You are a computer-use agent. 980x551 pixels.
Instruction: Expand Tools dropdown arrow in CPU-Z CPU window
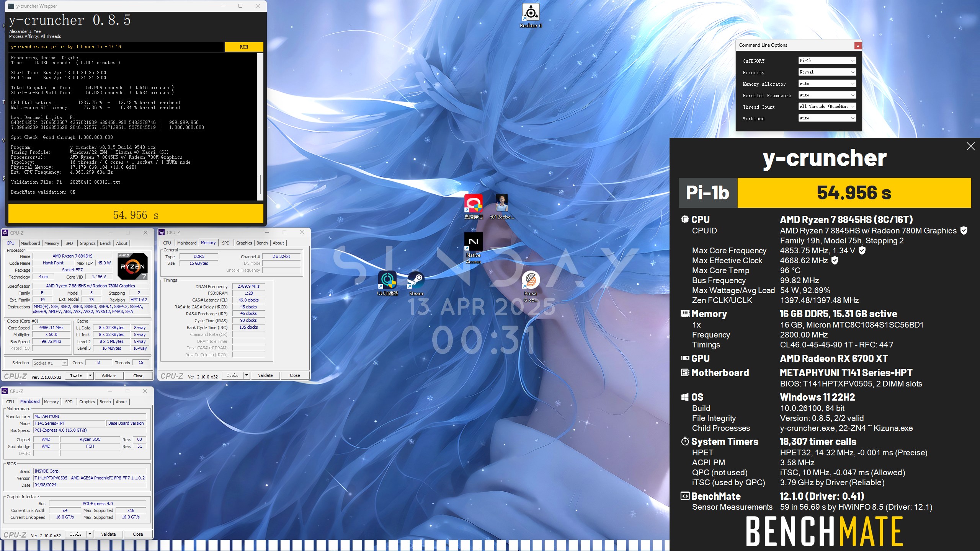pyautogui.click(x=90, y=376)
